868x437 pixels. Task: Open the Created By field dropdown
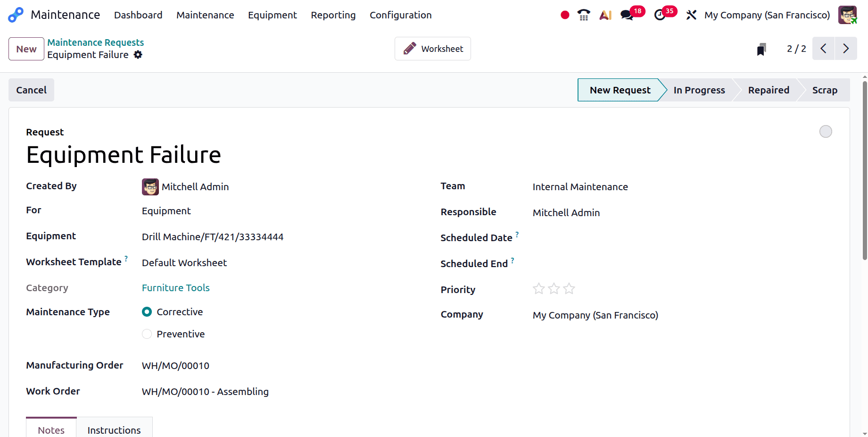click(289, 187)
